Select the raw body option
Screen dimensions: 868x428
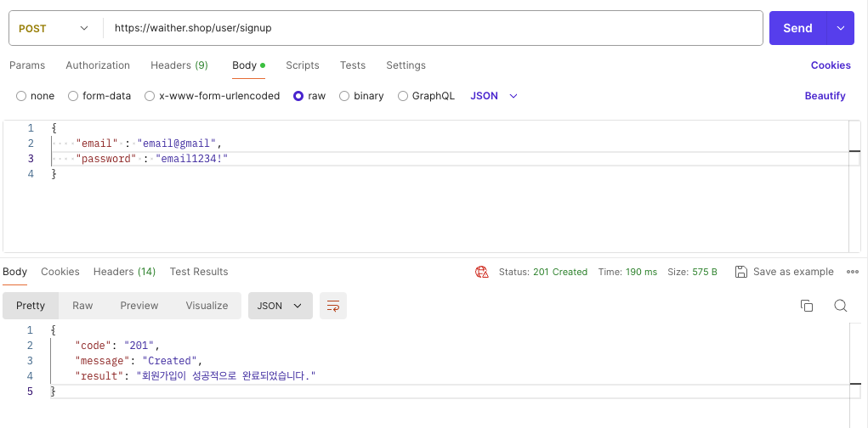(x=309, y=96)
